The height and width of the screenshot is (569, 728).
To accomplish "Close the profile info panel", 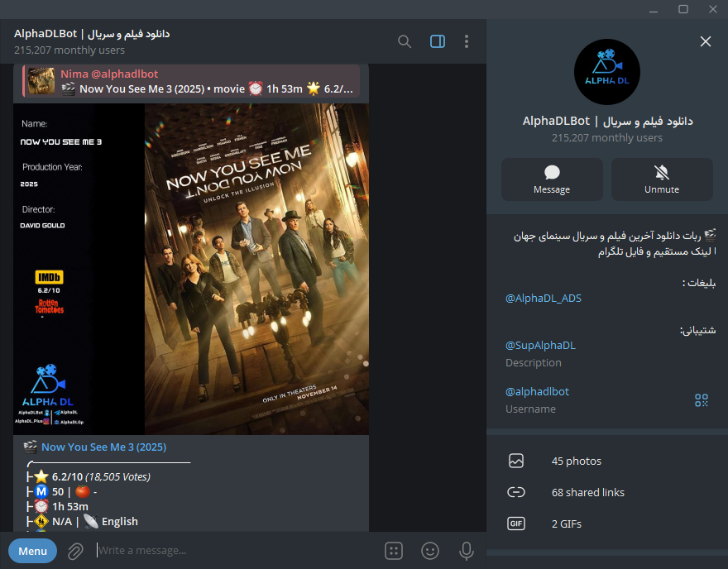I will point(705,41).
